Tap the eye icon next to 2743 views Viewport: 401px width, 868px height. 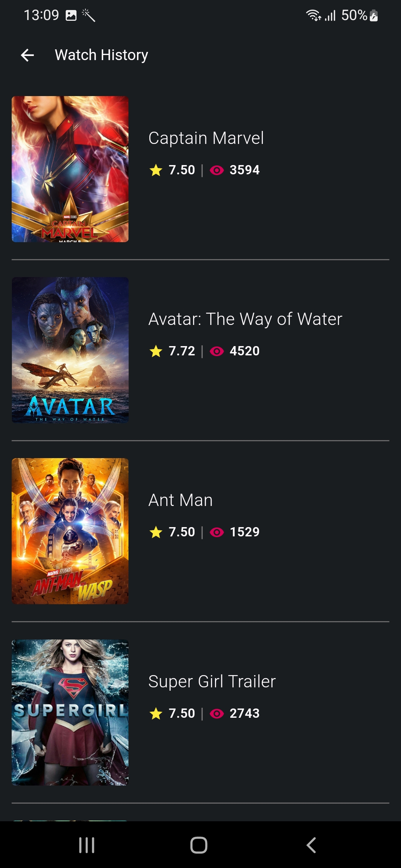coord(216,713)
